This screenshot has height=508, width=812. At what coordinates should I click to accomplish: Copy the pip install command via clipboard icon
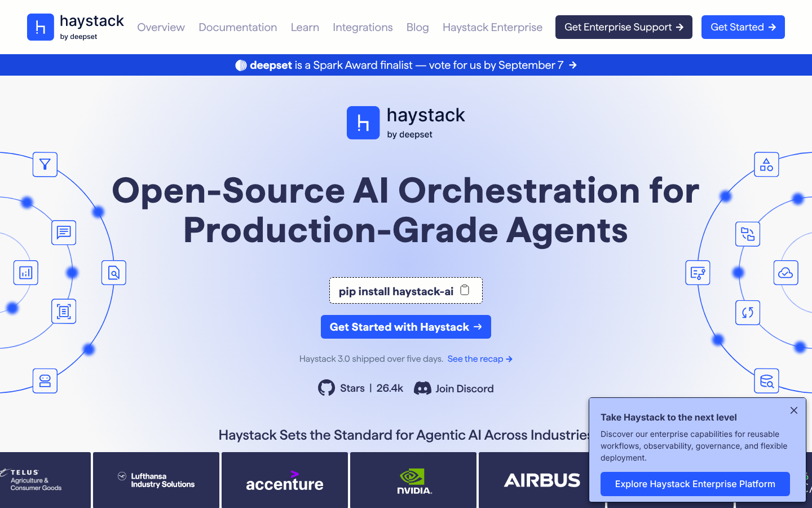[x=465, y=290]
